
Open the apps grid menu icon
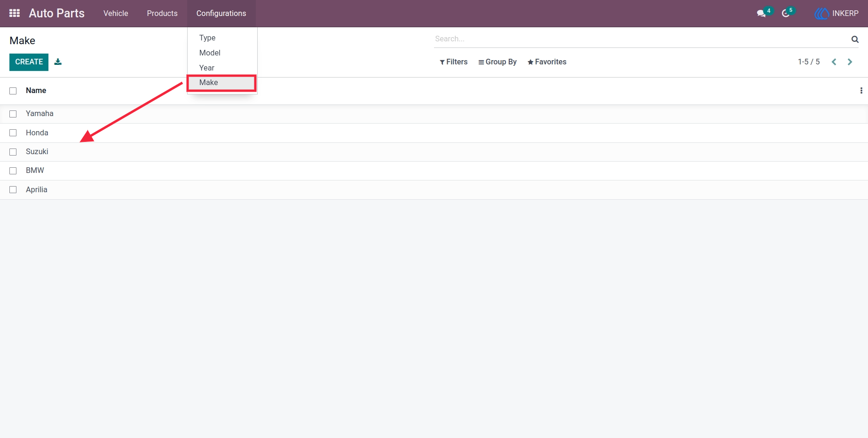(15, 13)
